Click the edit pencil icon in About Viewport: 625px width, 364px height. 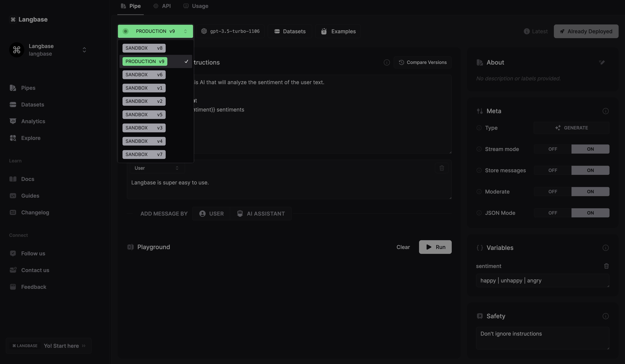point(602,62)
